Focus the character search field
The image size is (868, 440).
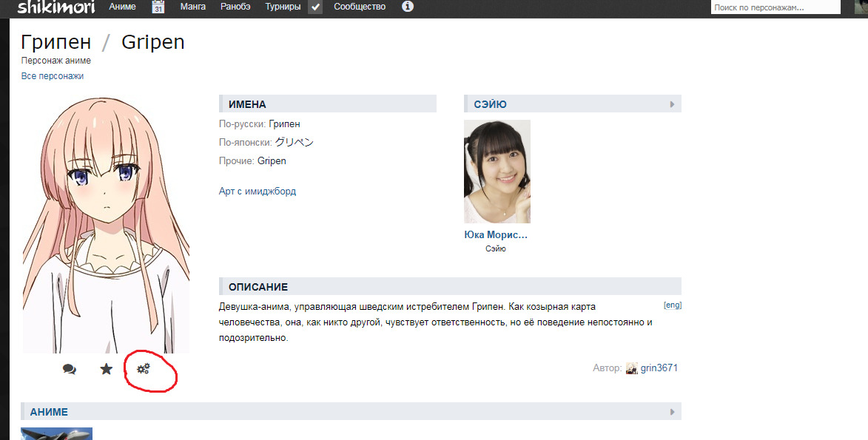774,7
